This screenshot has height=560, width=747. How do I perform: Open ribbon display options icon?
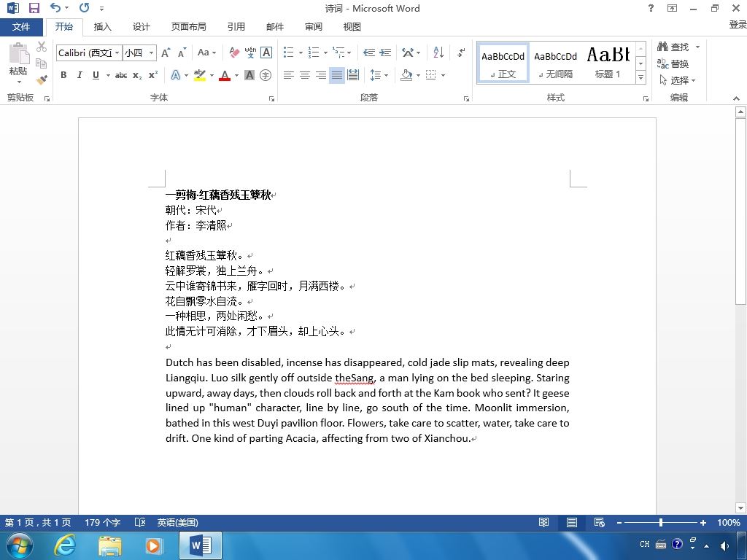click(672, 7)
